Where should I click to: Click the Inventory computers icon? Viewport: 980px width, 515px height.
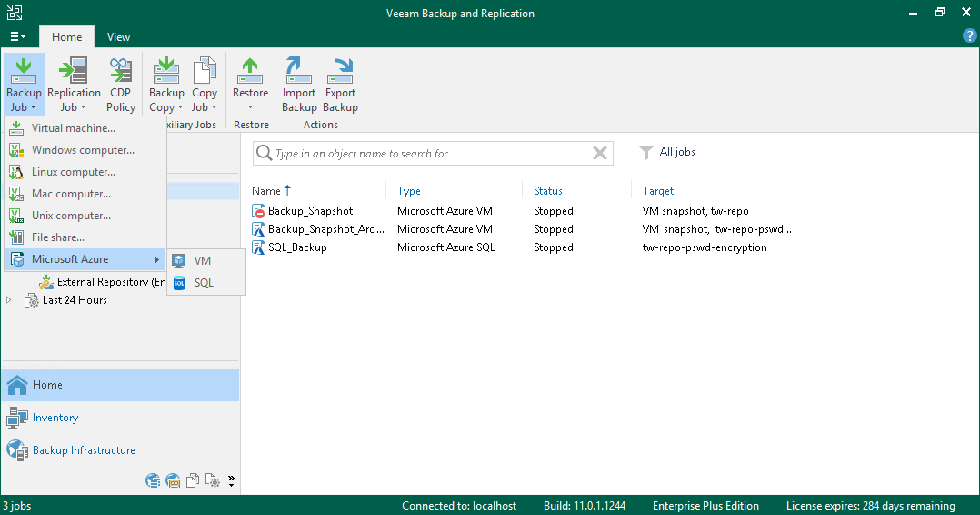coord(17,418)
